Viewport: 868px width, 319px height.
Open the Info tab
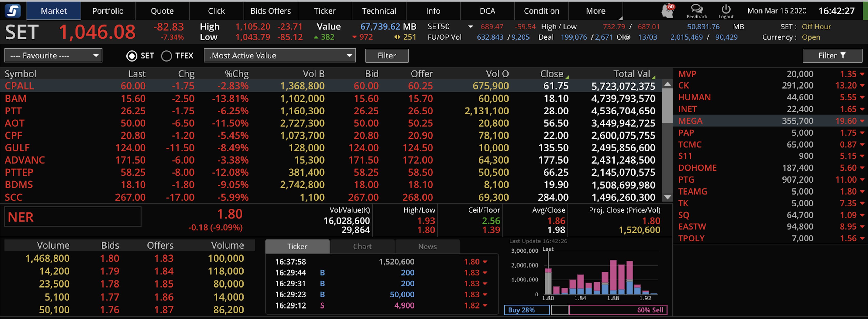tap(433, 11)
